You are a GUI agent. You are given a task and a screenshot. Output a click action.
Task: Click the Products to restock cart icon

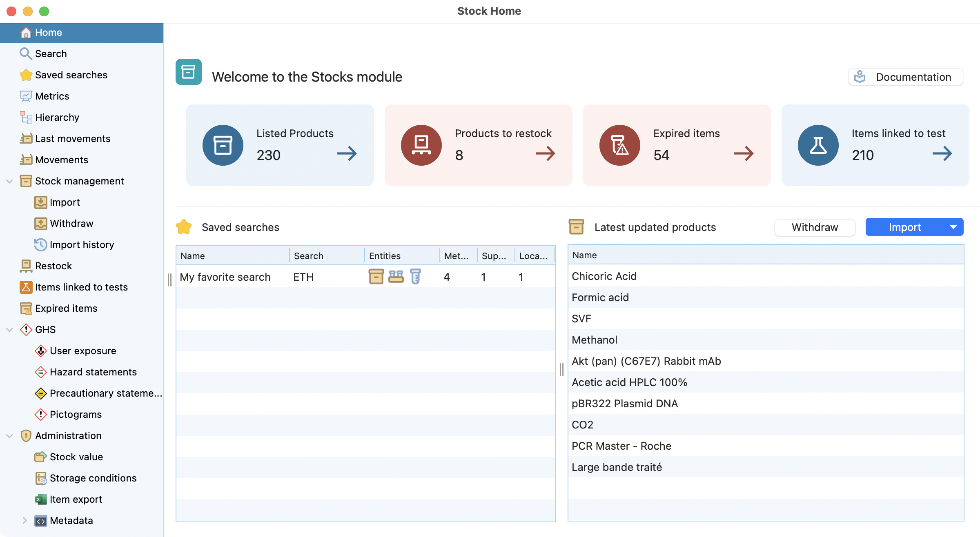point(421,145)
